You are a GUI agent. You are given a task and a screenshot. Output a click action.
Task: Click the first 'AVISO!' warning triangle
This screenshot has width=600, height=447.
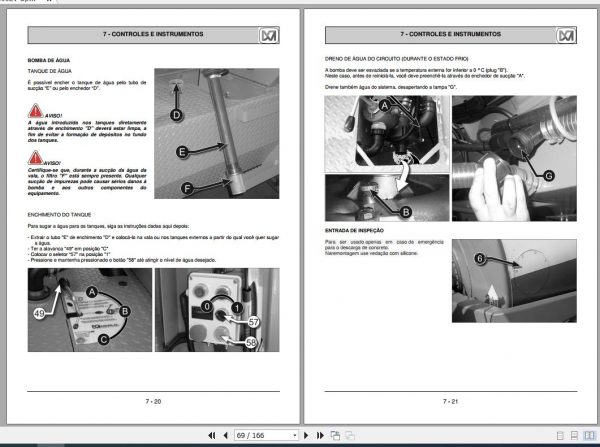point(35,111)
